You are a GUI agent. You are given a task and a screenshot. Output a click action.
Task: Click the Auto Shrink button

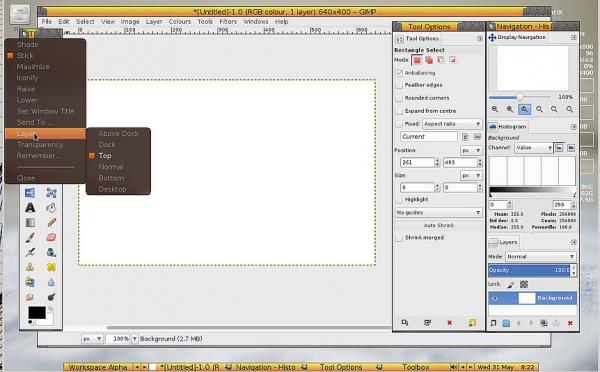click(439, 225)
